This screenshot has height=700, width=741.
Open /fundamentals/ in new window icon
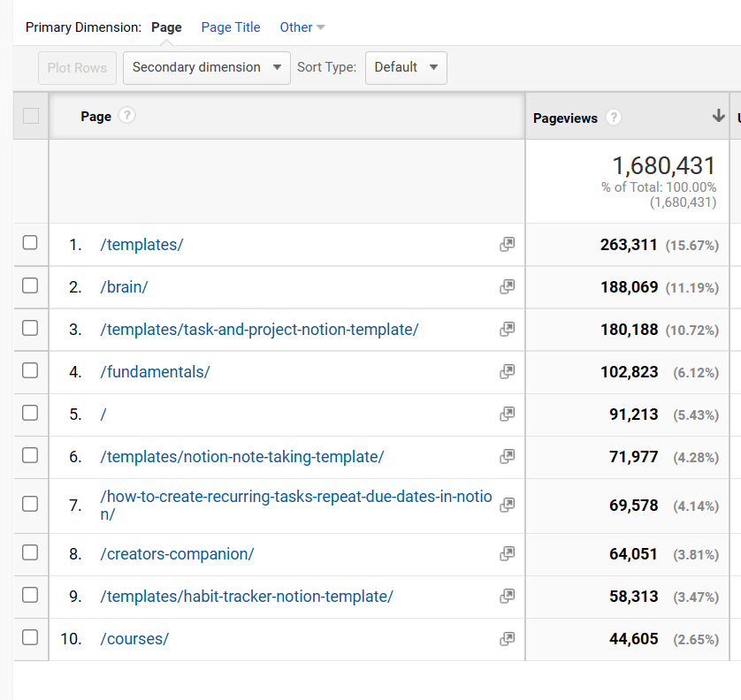(507, 372)
